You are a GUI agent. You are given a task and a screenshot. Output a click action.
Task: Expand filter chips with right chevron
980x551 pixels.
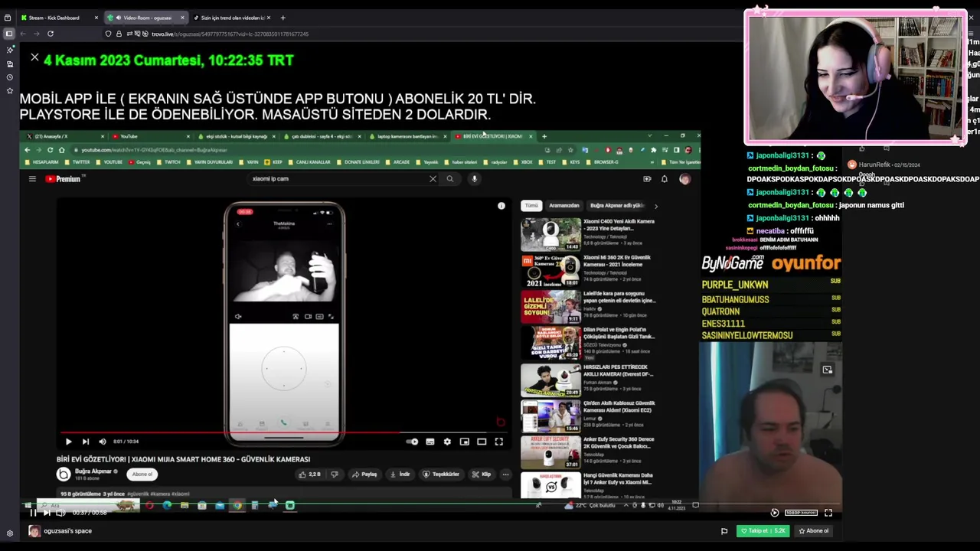point(656,206)
